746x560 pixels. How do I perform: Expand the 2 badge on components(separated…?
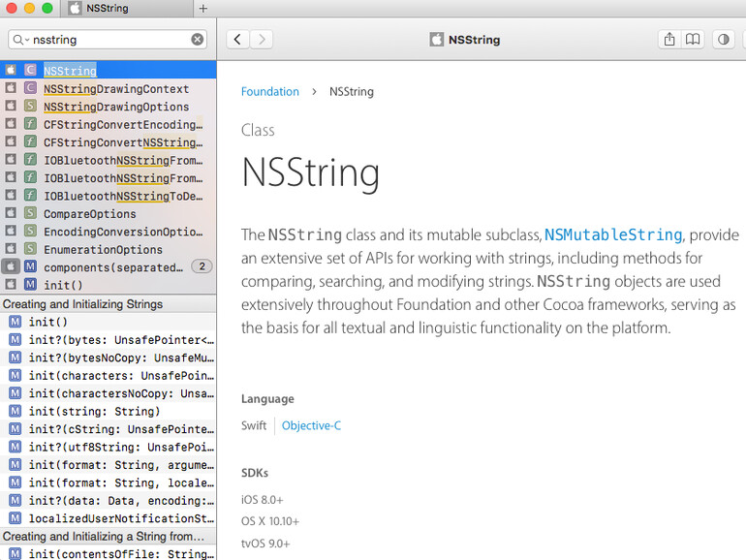coord(202,266)
